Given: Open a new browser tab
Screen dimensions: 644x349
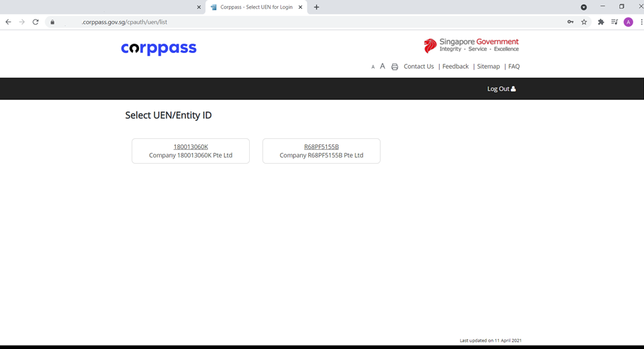Looking at the screenshot, I should [x=316, y=7].
